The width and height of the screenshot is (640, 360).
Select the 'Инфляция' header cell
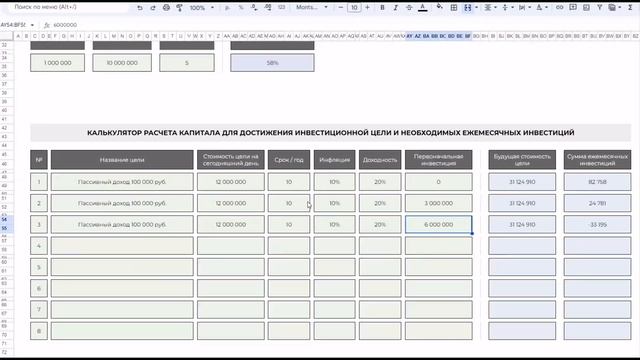(x=335, y=160)
